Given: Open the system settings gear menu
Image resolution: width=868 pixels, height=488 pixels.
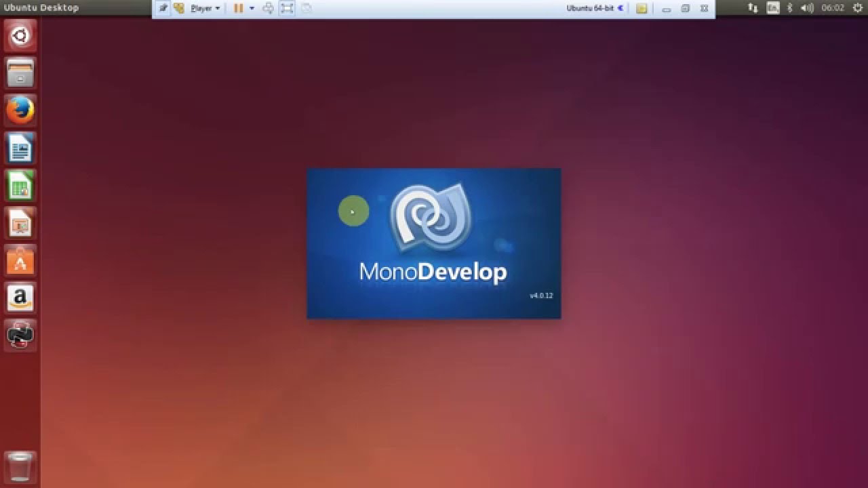Looking at the screenshot, I should [x=857, y=7].
